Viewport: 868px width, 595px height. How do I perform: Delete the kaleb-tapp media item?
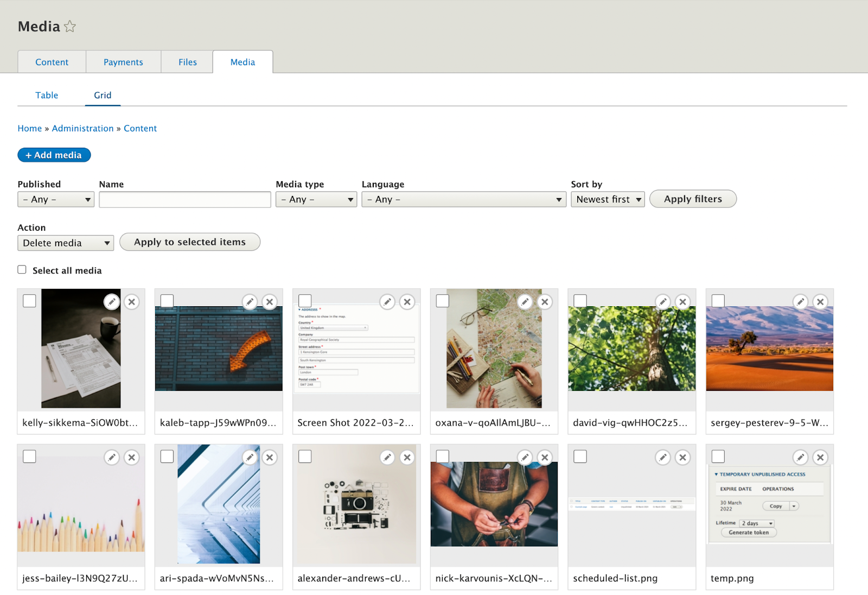pyautogui.click(x=270, y=302)
